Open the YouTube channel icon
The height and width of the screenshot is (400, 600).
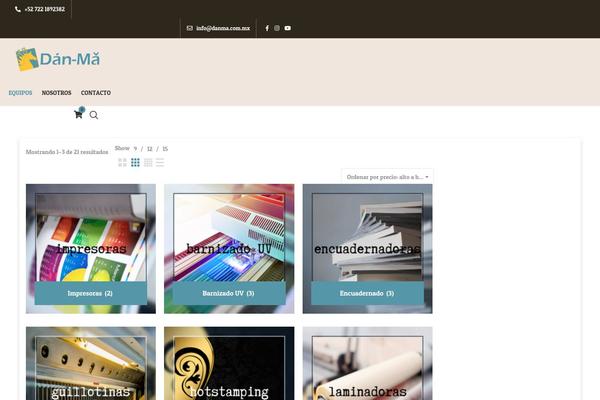288,28
